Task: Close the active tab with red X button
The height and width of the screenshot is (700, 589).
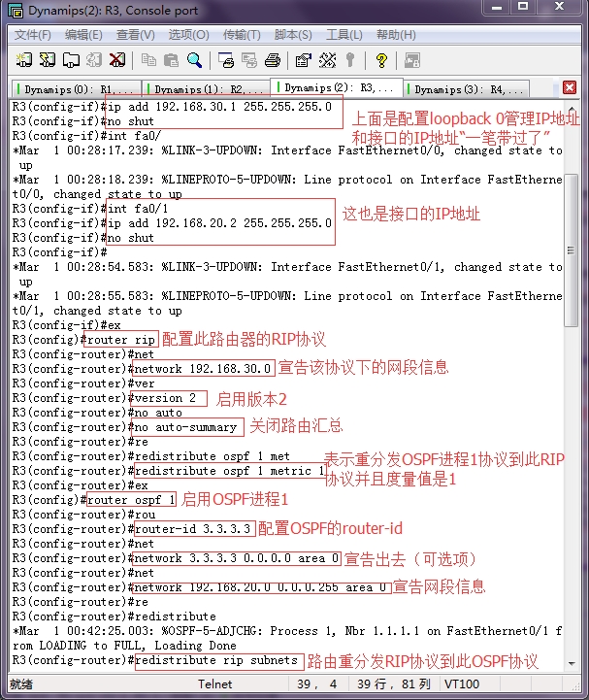Action: pos(570,87)
